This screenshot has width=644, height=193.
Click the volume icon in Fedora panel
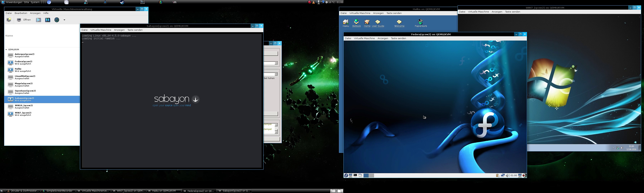508,175
